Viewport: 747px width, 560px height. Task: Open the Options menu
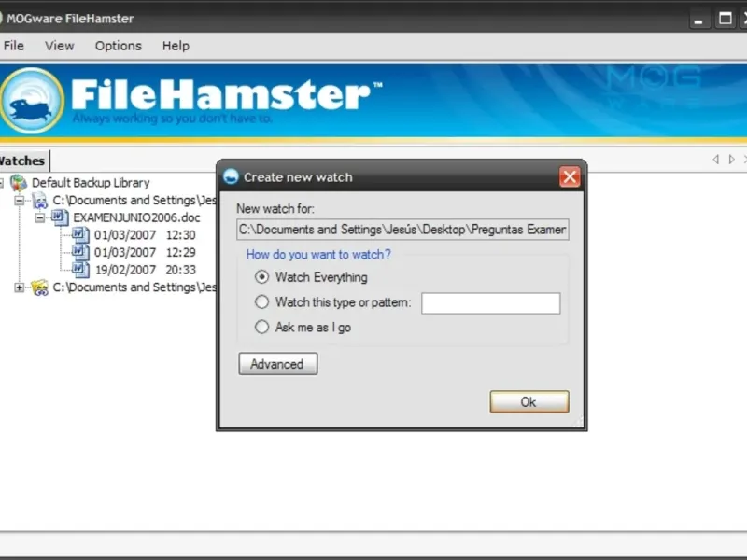(119, 46)
